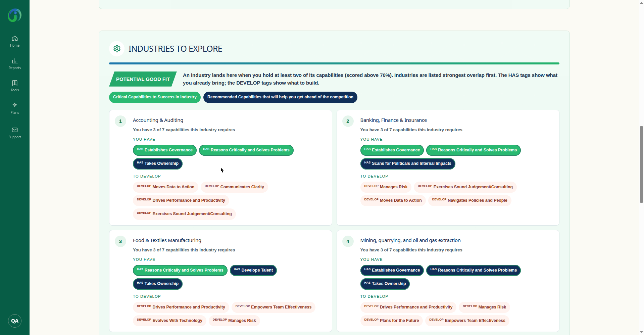Click the gear icon beside Industries to Explore
Screen dimensions: 644x335
(x=117, y=49)
